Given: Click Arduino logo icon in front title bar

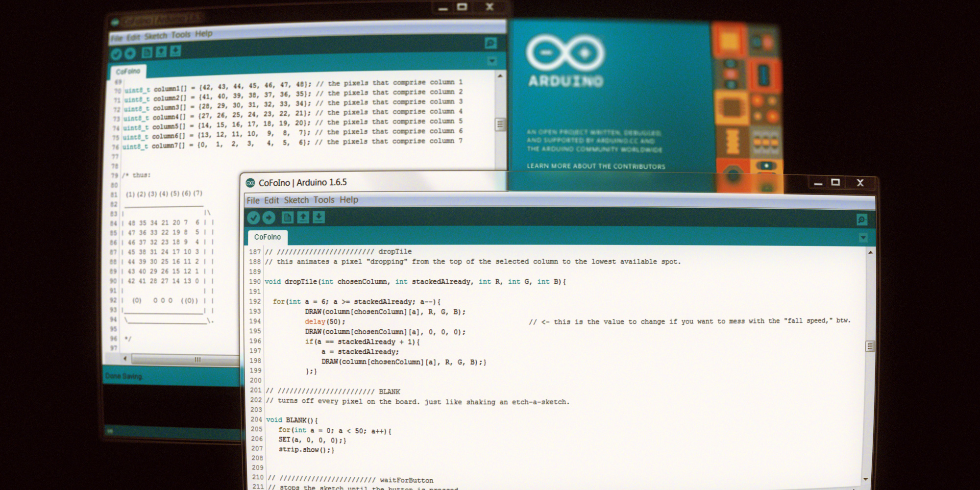Looking at the screenshot, I should pos(250,183).
